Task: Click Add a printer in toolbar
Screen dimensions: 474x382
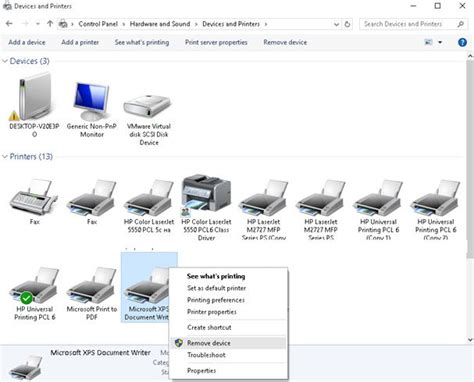Action: tap(80, 42)
